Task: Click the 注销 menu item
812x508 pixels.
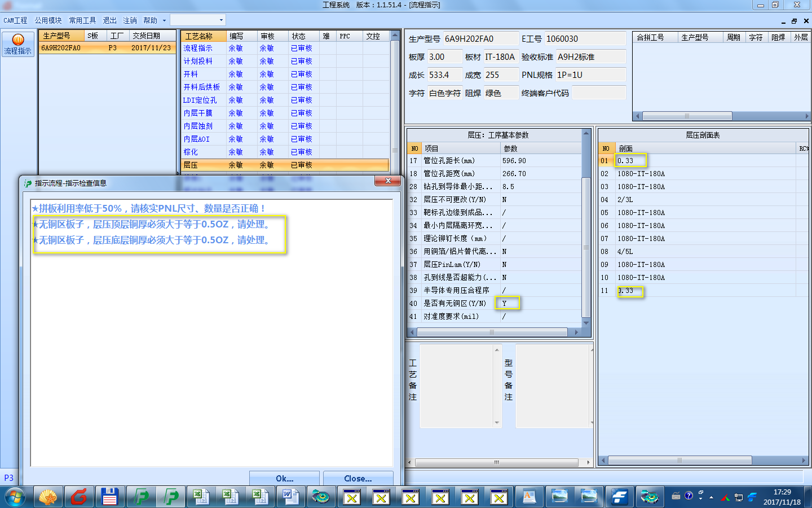Action: coord(130,20)
